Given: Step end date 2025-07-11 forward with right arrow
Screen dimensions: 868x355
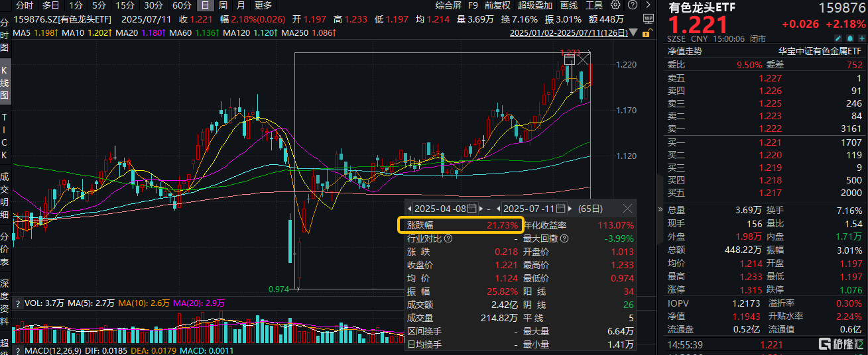Looking at the screenshot, I should tap(570, 209).
